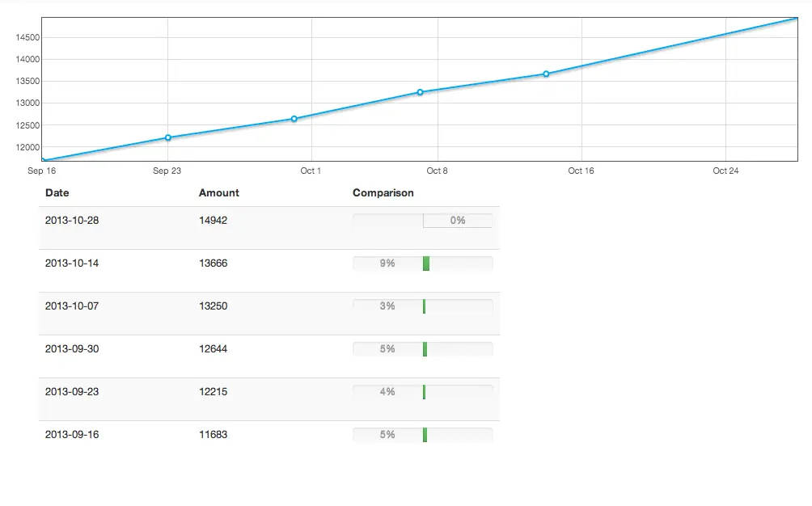Click the chart data point above Sep 23

(x=167, y=137)
